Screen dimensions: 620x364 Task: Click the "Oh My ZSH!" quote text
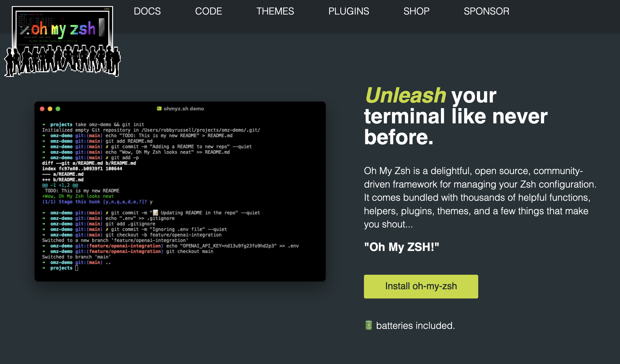click(402, 247)
